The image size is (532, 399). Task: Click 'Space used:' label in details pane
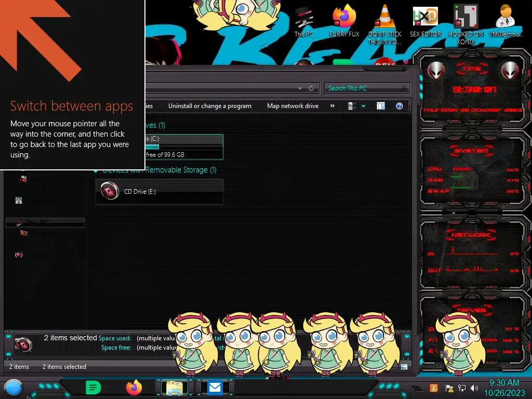(115, 338)
